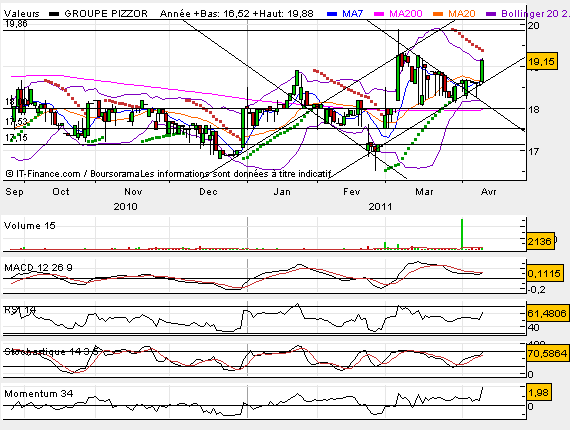Viewport: 570px width, 430px height.
Task: Click the Volume 15 panel label
Action: click(30, 226)
